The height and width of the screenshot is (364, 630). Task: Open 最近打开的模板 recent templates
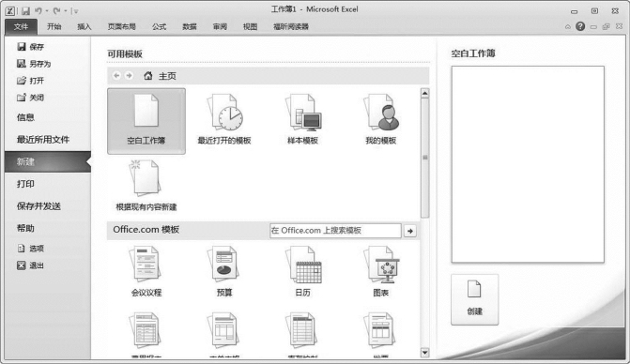pos(224,119)
